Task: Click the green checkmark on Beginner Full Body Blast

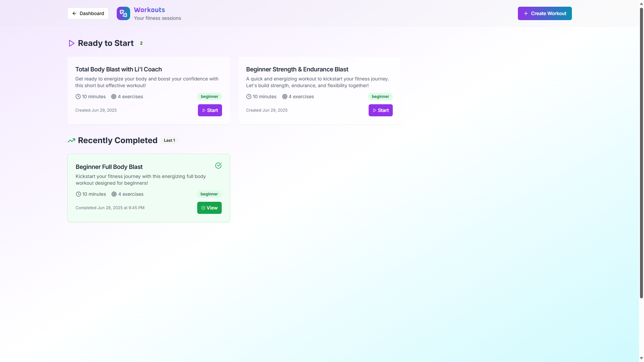Action: pyautogui.click(x=218, y=166)
